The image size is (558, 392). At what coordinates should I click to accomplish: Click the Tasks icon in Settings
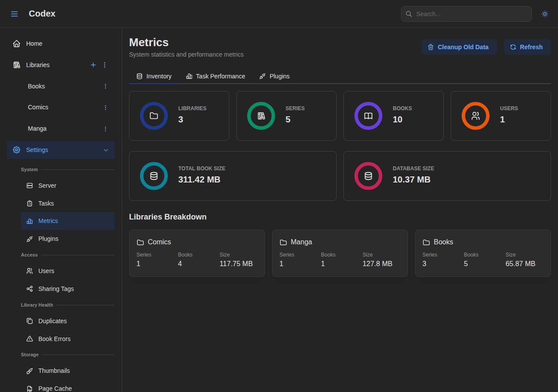pos(29,203)
